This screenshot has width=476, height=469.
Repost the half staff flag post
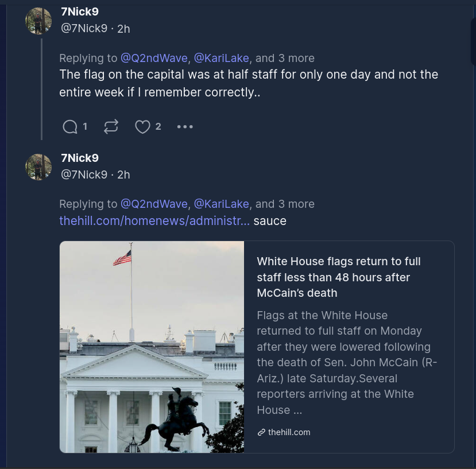111,127
